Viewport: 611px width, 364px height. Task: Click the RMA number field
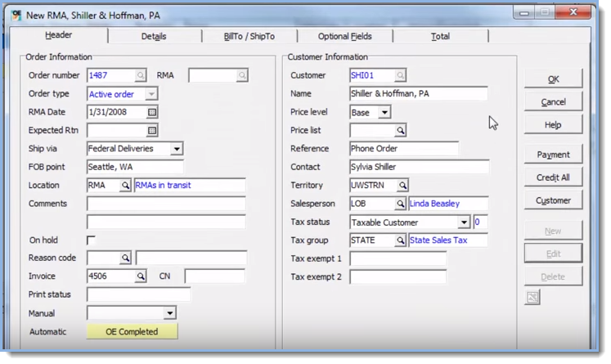click(213, 75)
